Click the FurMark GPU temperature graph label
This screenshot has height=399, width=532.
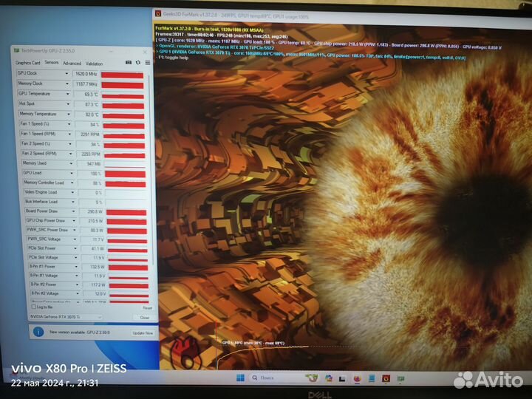(x=253, y=343)
